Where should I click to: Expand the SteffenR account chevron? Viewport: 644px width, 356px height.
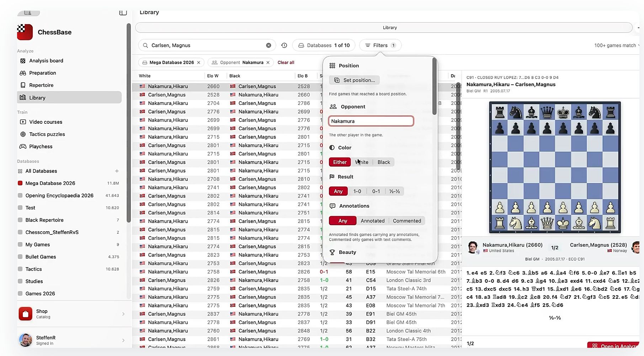pyautogui.click(x=123, y=340)
